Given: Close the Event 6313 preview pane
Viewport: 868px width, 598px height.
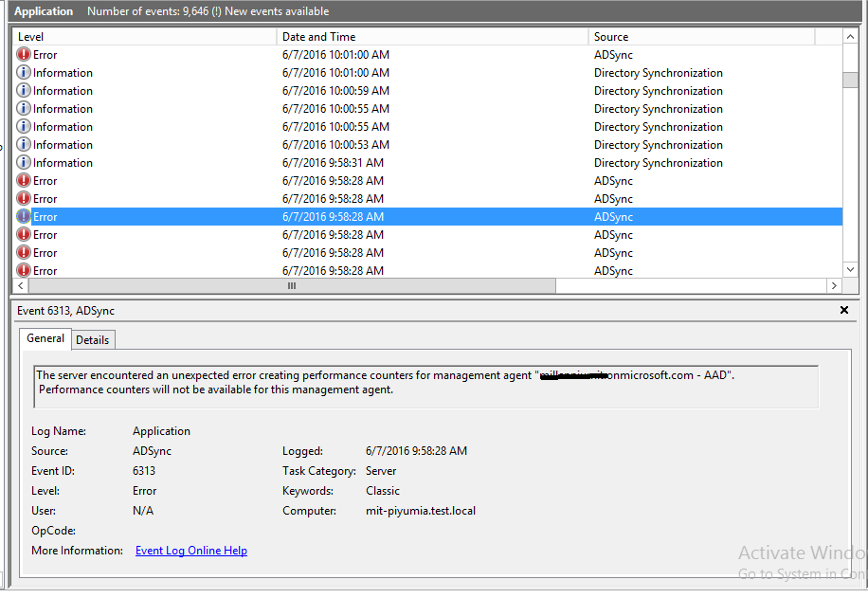Looking at the screenshot, I should [844, 311].
